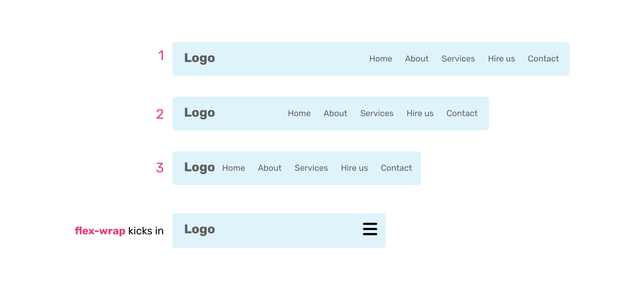Click the Logo in navbar 3
The image size is (644, 300).
tap(200, 167)
